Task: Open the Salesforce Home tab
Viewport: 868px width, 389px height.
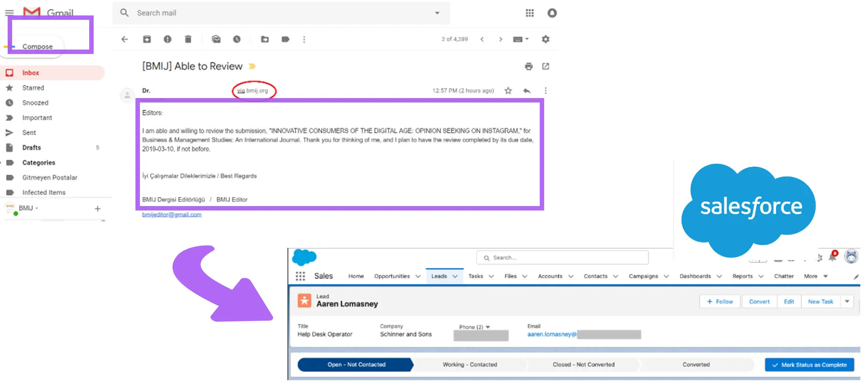Action: coord(356,276)
